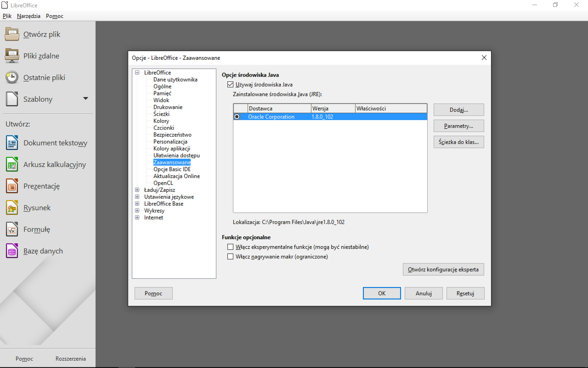Click 'Otwórz plik' label in Start Center
The image size is (588, 368).
[x=42, y=34]
